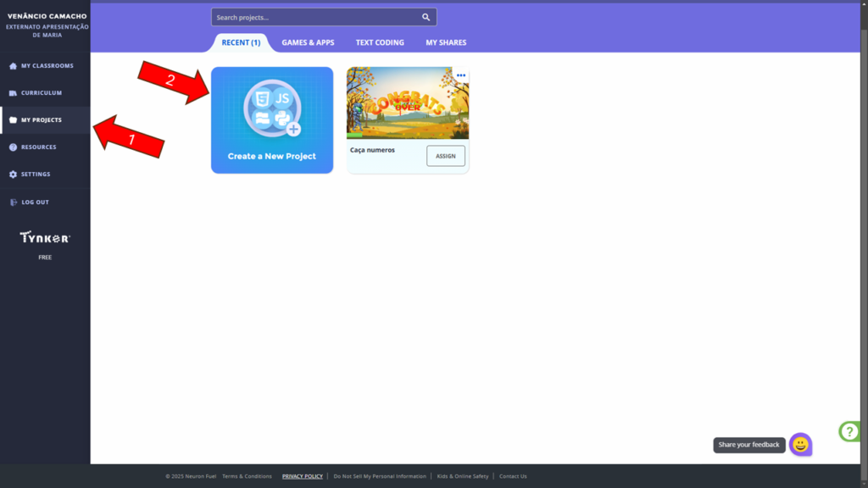
Task: Click Assign button on Caça numeros
Action: (x=446, y=156)
